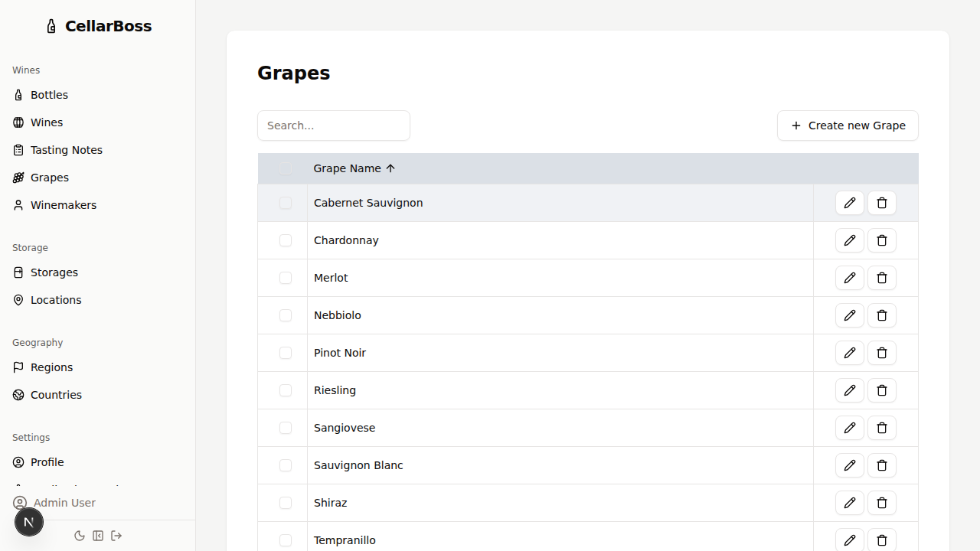Click the CellarBoss logo link
Screen dimensions: 980x551
(98, 25)
